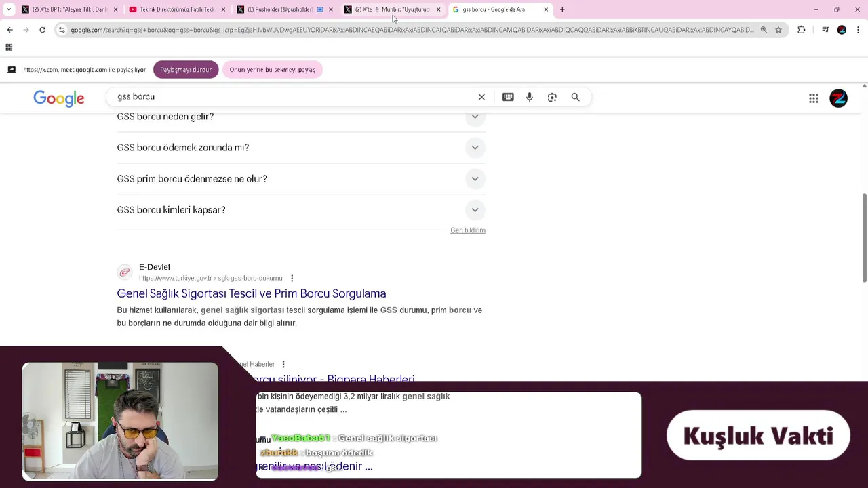868x488 pixels.
Task: Open the Chrome profile avatar
Action: pos(842,30)
